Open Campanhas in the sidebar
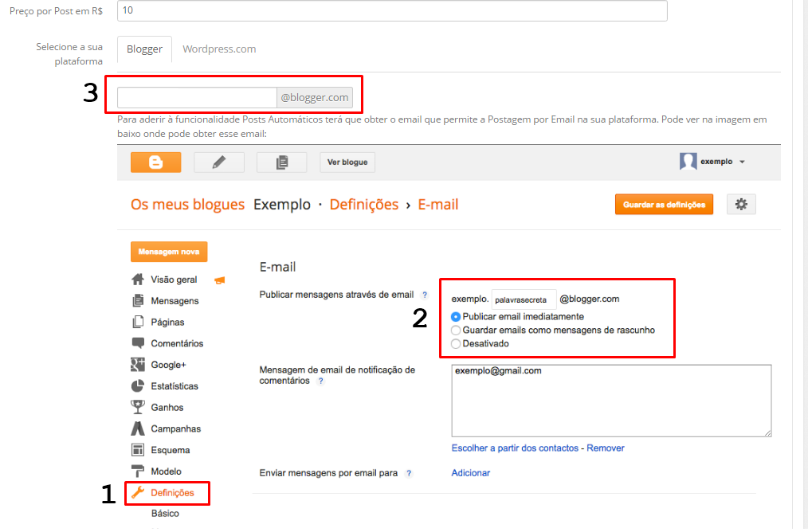Screen dimensions: 808x532 point(176,428)
